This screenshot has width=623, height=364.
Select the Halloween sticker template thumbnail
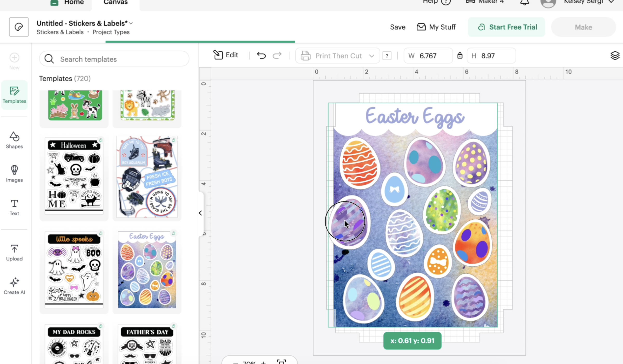(x=74, y=176)
